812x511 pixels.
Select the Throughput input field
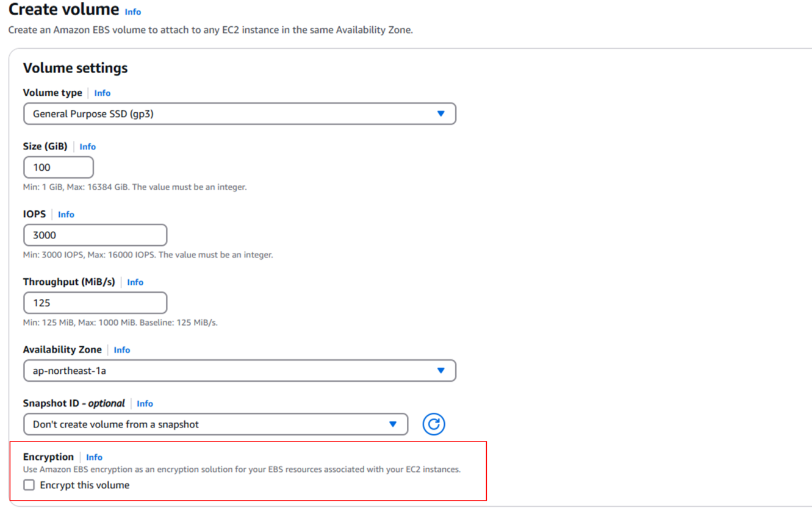click(x=95, y=303)
